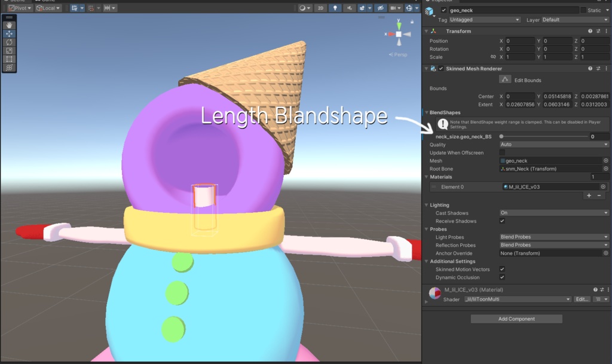Toggle Update When Offscreen checkbox
This screenshot has height=364, width=612.
(502, 152)
